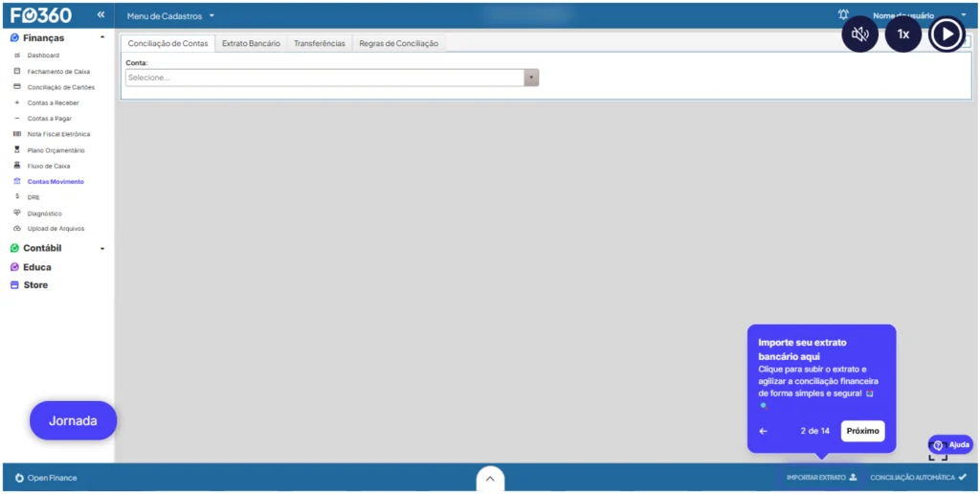Click Importar Extrato in footer
Viewport: 980px width, 494px height.
821,478
